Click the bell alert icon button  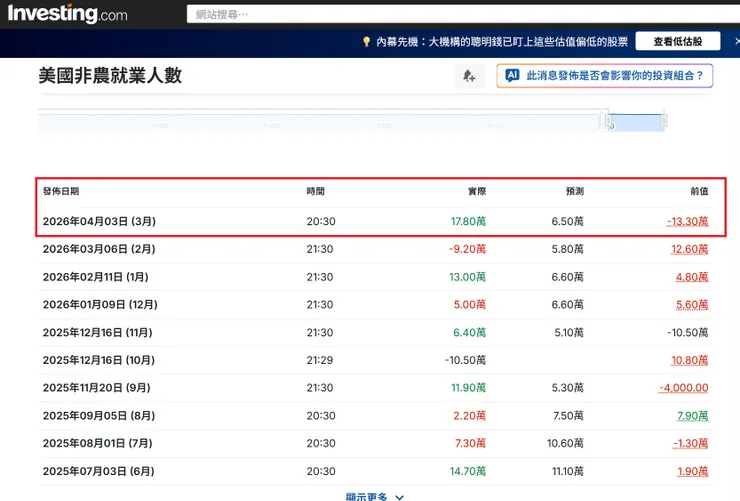(469, 76)
